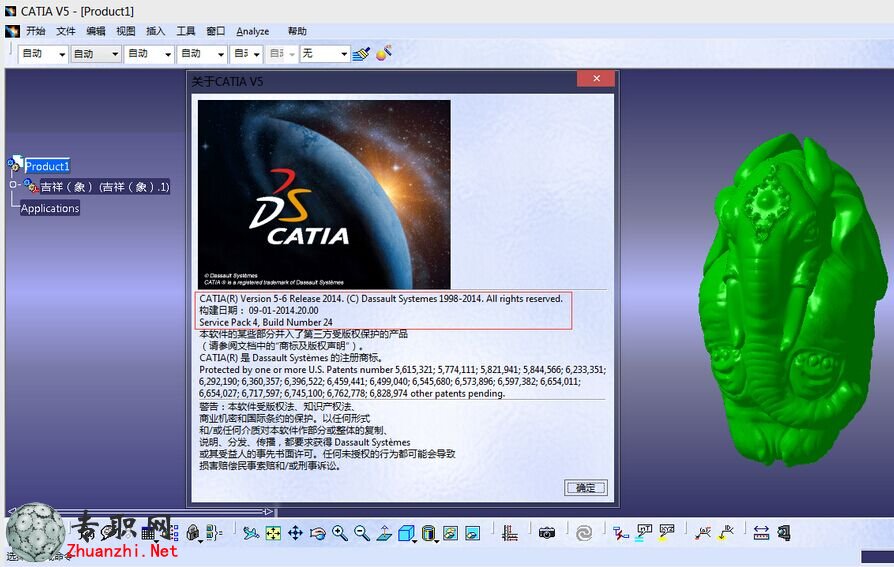Select the Rotate view icon
Viewport: 894px width, 567px height.
pos(318,533)
